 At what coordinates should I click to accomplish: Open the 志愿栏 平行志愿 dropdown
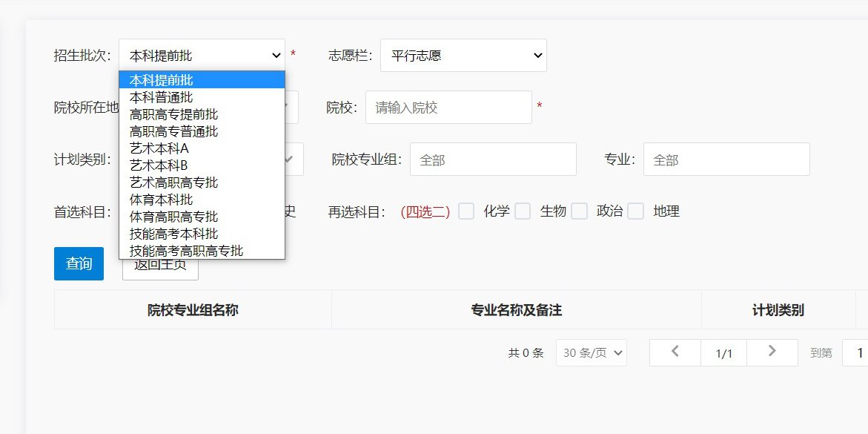pyautogui.click(x=463, y=56)
